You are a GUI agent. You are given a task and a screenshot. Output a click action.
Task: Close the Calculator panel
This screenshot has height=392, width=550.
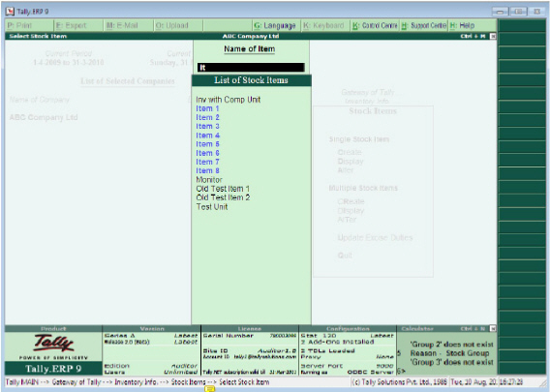[x=493, y=328]
